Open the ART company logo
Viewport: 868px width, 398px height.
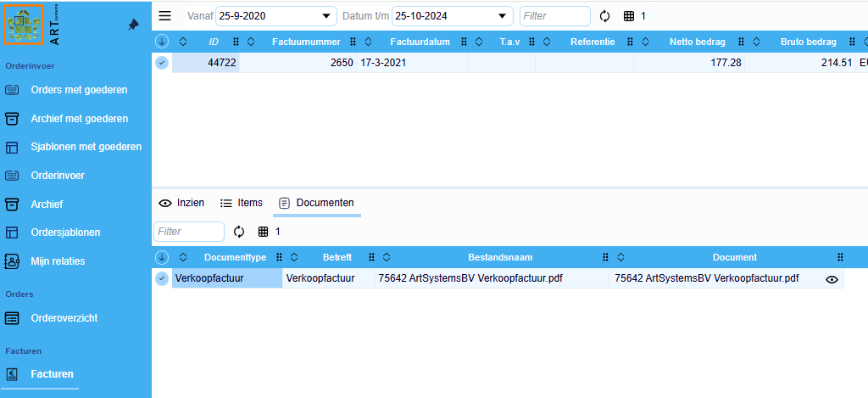pos(24,25)
